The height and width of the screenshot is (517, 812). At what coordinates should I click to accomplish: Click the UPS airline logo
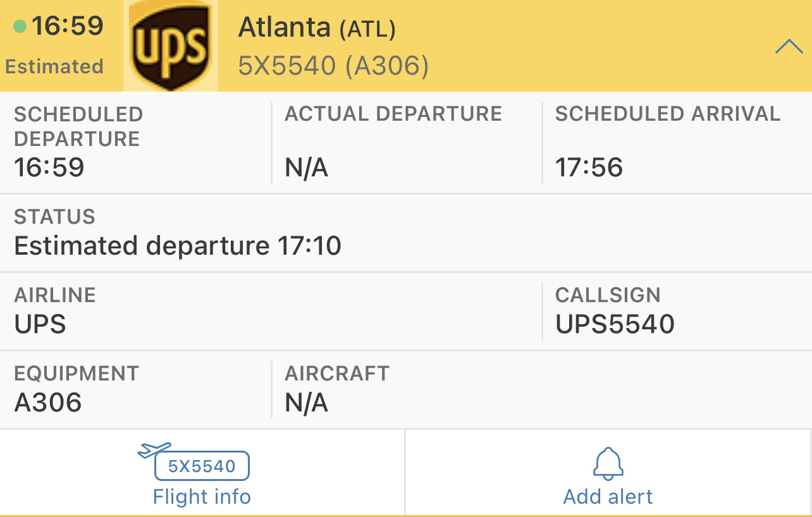pos(170,46)
